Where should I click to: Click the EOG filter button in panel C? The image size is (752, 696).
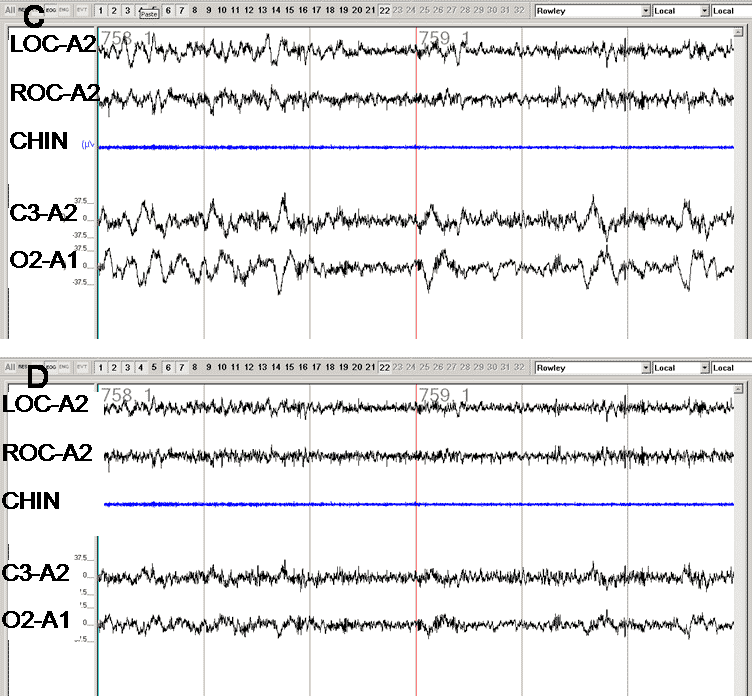pos(50,9)
